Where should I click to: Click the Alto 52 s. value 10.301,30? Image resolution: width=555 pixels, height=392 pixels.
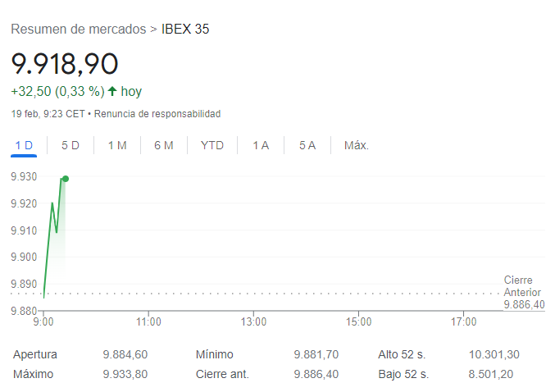(494, 354)
